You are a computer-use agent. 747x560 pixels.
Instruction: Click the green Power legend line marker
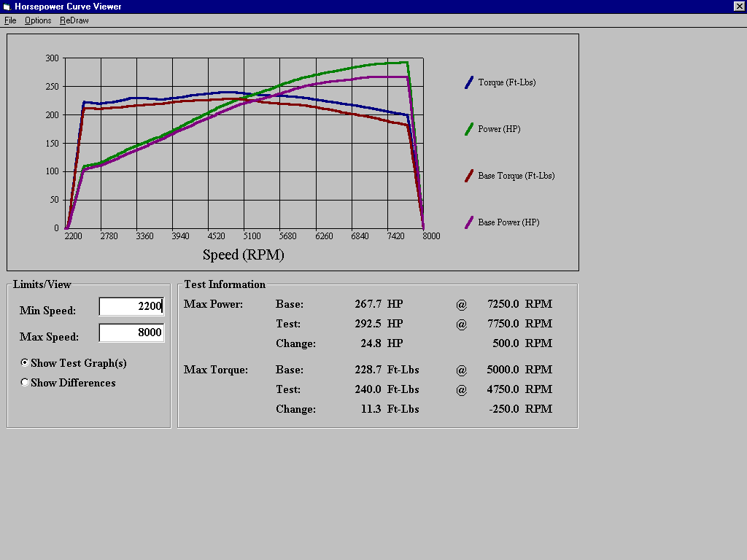(469, 129)
